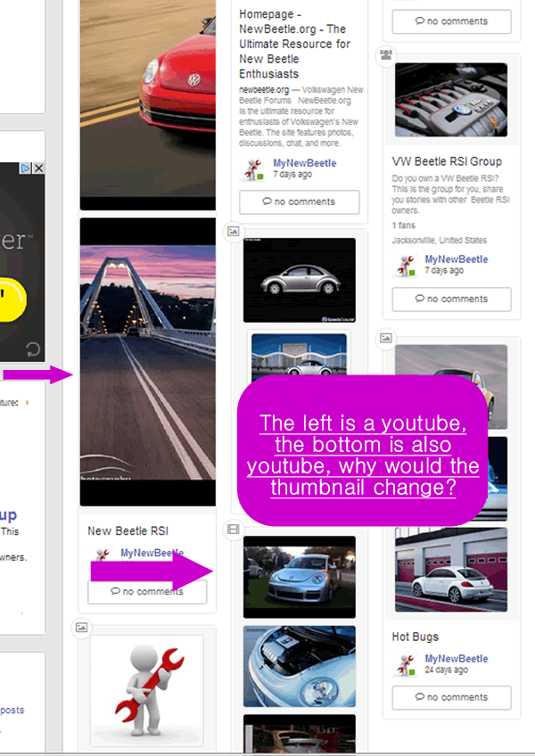Open Hot Bugs post title

(415, 637)
